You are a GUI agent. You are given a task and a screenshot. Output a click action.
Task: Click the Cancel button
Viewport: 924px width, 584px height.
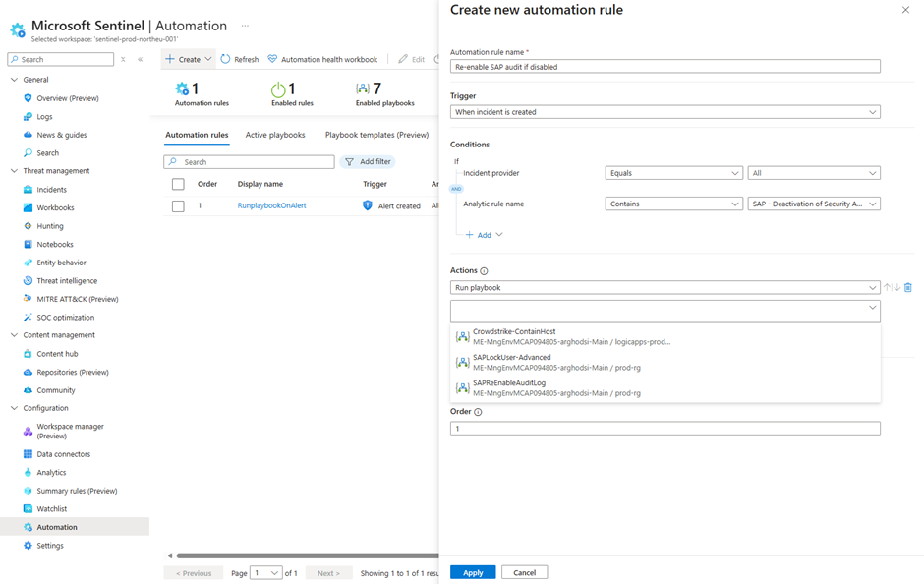click(525, 573)
